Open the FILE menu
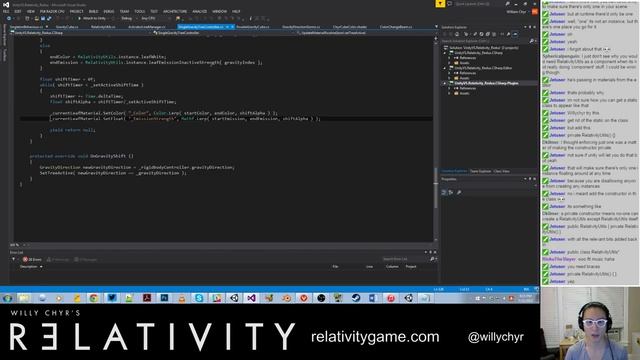The image size is (640, 360). [x=6, y=11]
